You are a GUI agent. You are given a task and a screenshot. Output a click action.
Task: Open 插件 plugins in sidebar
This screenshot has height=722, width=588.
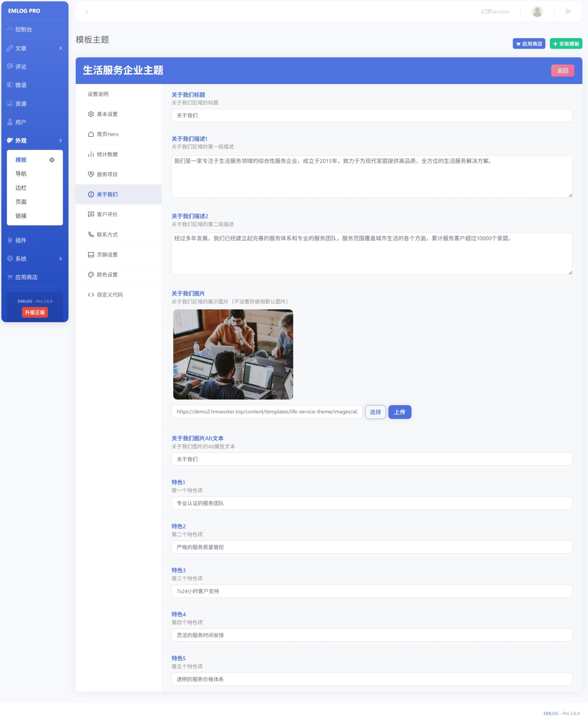[x=20, y=240]
